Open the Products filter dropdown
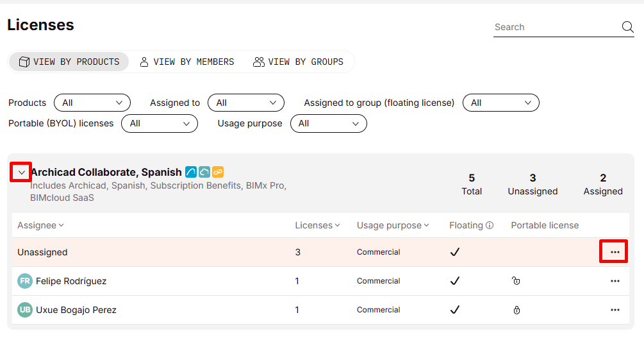This screenshot has width=644, height=340. click(92, 103)
